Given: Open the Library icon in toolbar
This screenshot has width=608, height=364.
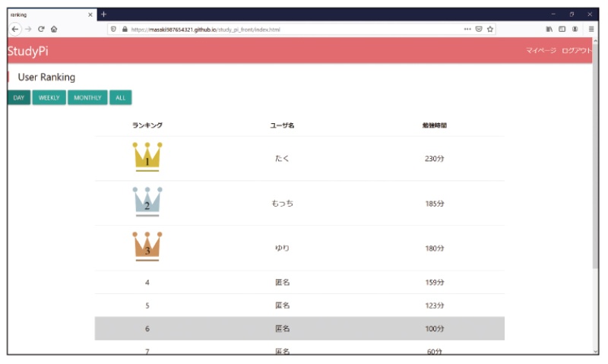Looking at the screenshot, I should pos(549,29).
